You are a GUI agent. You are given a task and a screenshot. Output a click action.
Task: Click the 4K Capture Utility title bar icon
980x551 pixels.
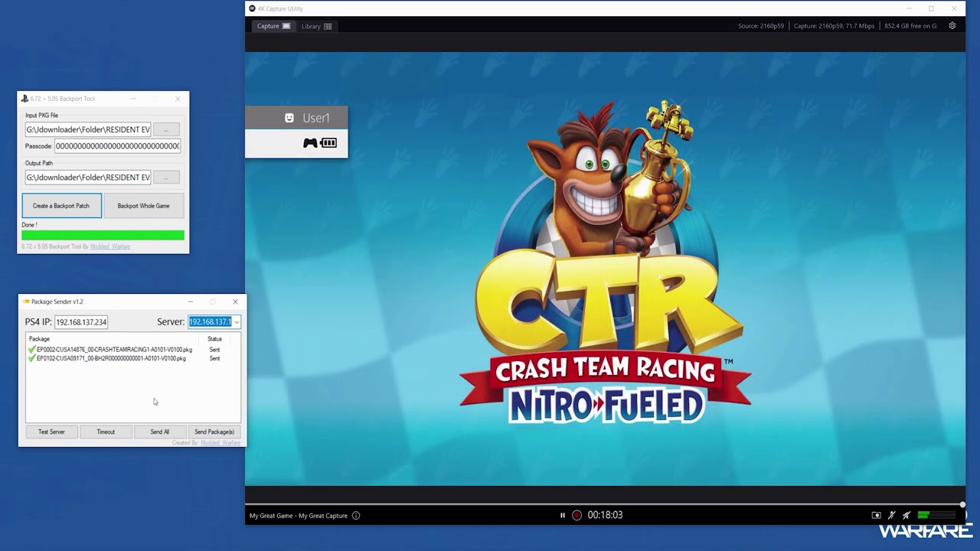click(x=252, y=8)
